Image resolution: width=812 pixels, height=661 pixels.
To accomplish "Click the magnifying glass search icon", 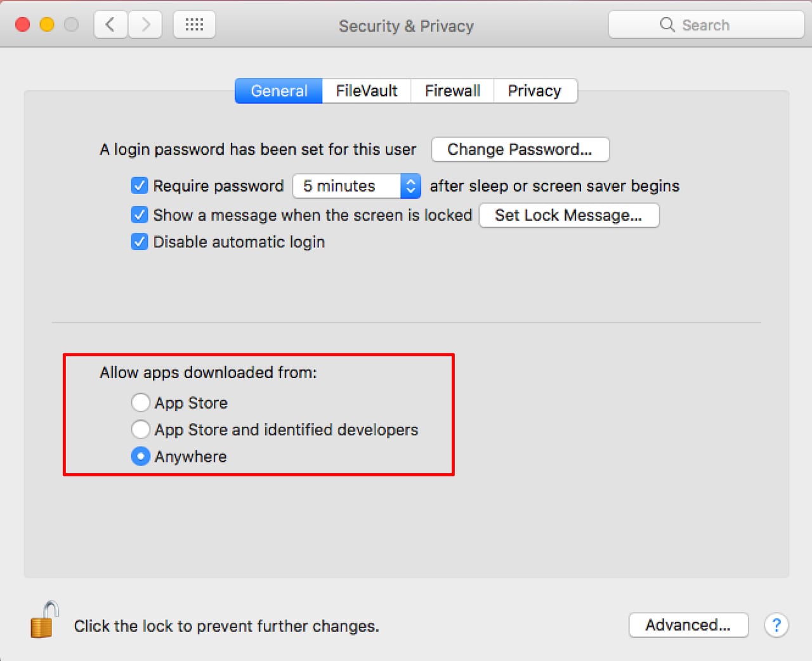I will 667,25.
